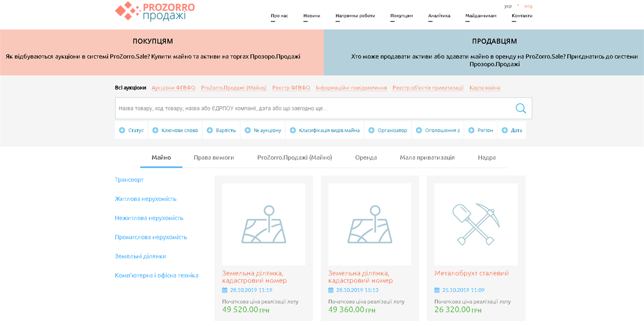This screenshot has width=644, height=326.
Task: Click the plus icon beside Оголошення з
Action: (x=419, y=130)
